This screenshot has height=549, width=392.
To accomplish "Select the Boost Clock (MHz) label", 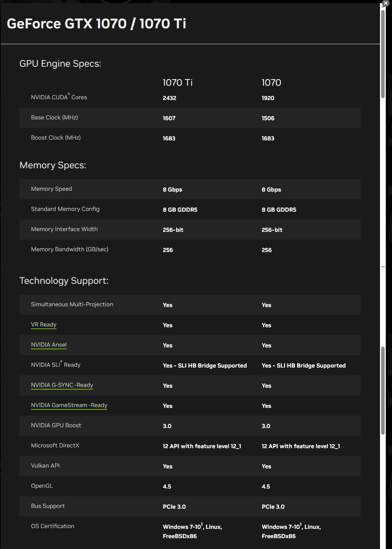I will 56,138.
